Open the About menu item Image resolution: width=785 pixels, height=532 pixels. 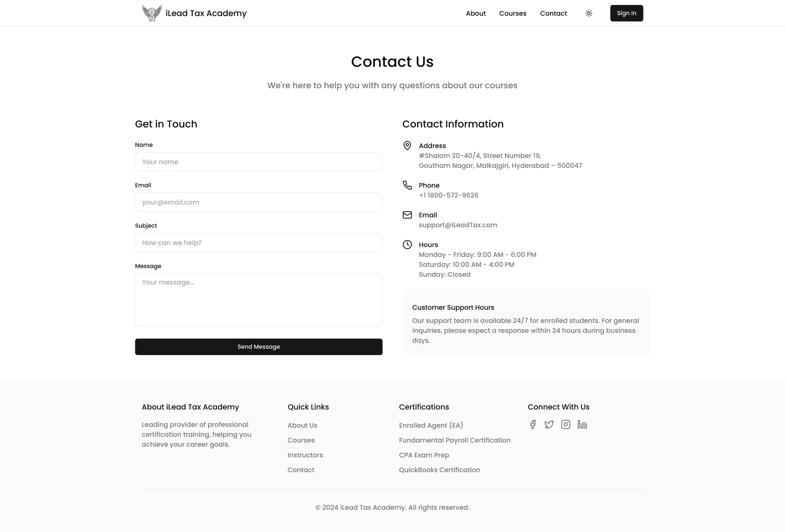pyautogui.click(x=476, y=13)
